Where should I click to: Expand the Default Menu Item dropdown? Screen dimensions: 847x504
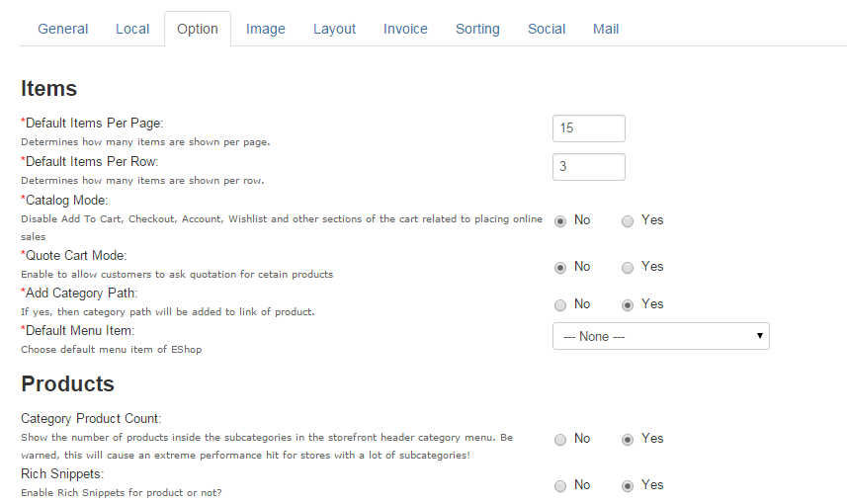pos(660,336)
